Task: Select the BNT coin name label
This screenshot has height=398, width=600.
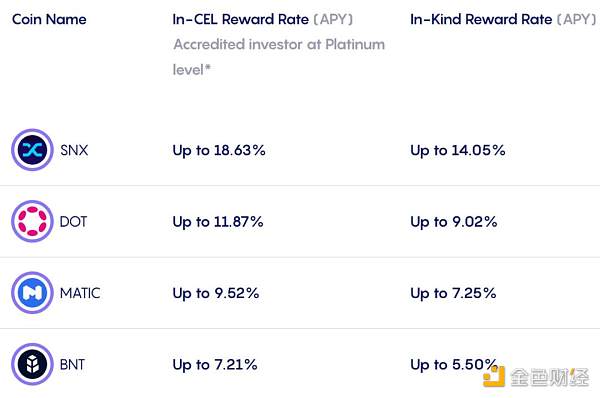Action: [72, 365]
